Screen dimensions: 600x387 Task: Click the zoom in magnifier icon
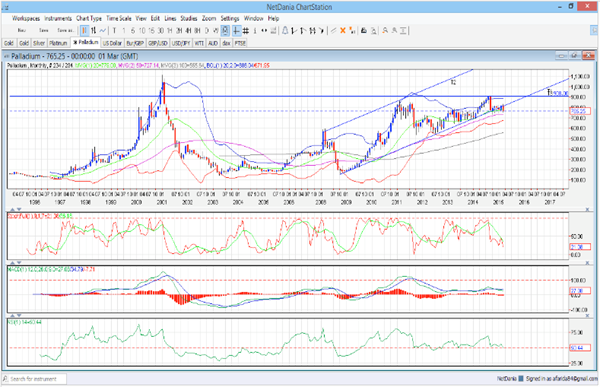click(385, 31)
